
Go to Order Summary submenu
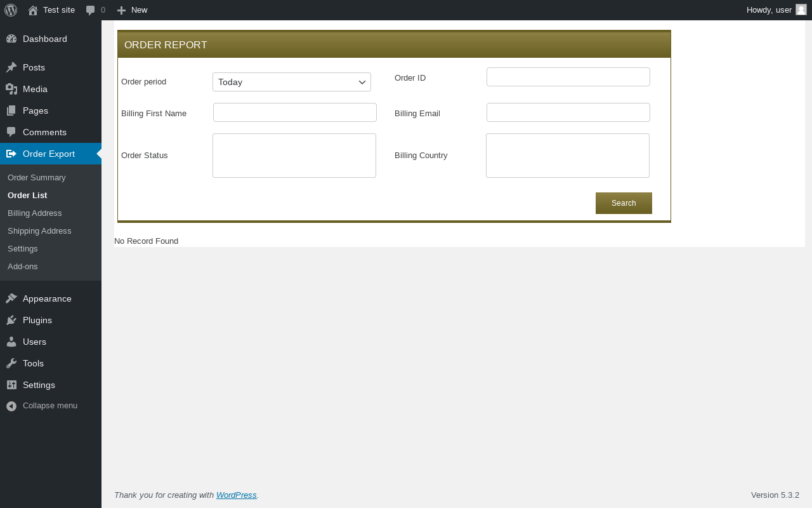(37, 177)
